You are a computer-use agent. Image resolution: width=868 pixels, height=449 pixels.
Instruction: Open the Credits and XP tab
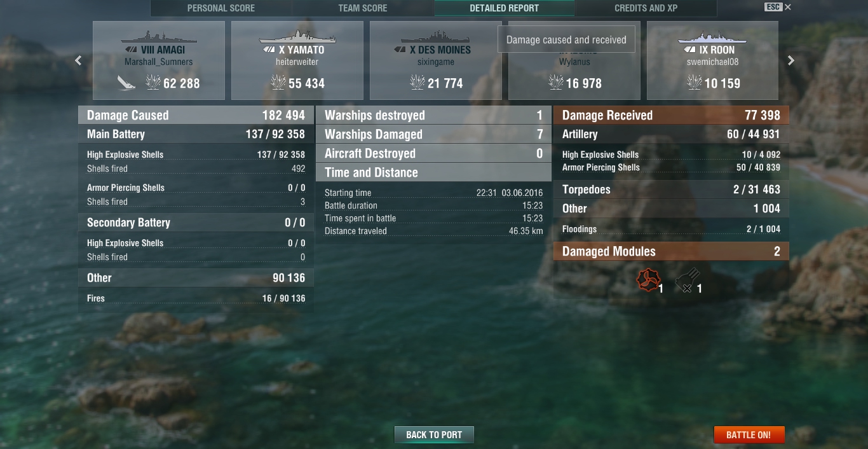pos(646,8)
